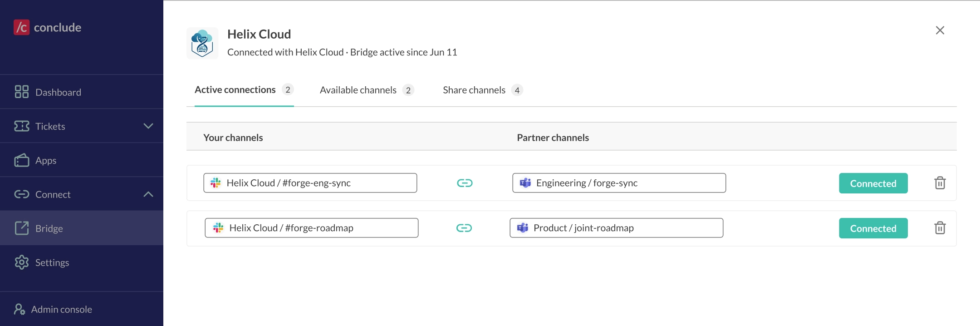This screenshot has height=326, width=980.
Task: Click the Tickets ticket icon
Action: 21,126
